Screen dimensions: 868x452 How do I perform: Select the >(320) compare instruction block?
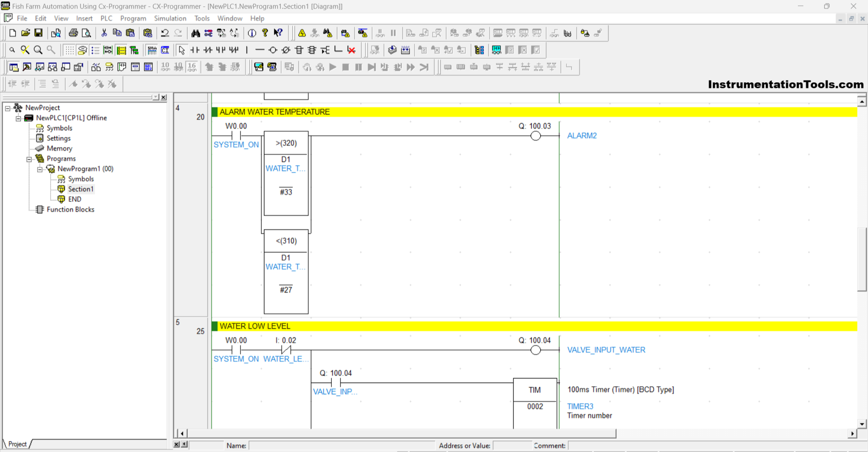point(286,174)
